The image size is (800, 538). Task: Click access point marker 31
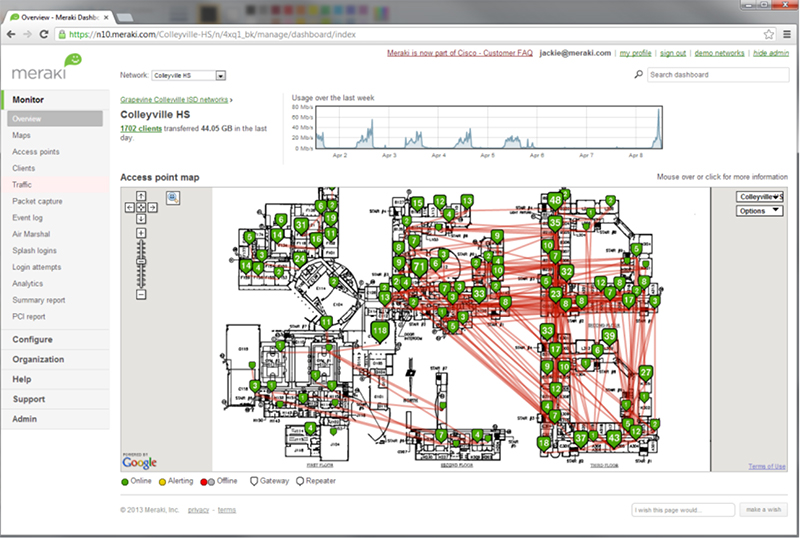coord(301,225)
